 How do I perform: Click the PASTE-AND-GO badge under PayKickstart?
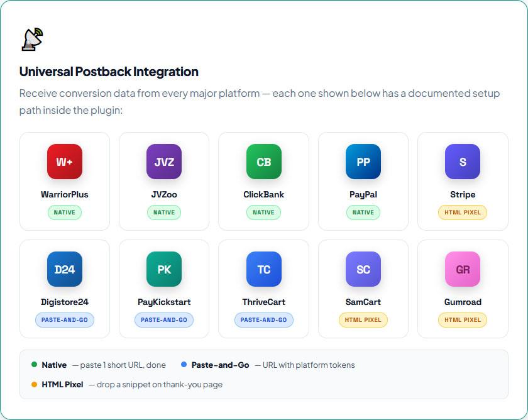(x=164, y=320)
